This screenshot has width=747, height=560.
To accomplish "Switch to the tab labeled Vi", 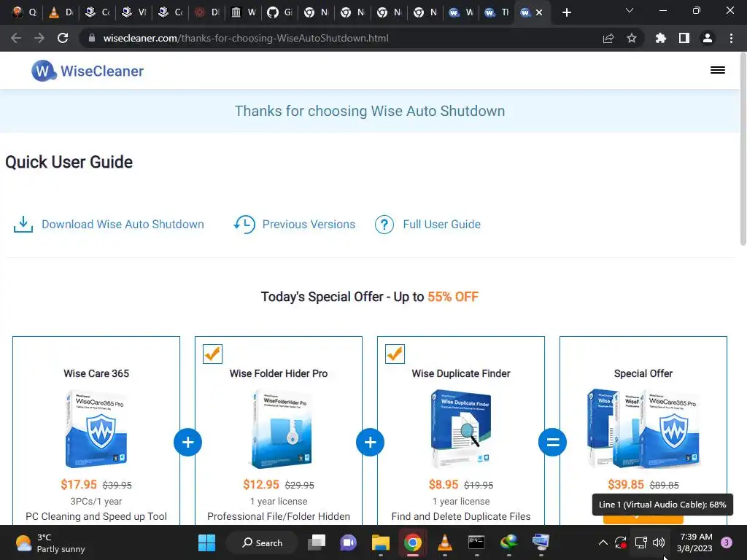I will [x=134, y=12].
